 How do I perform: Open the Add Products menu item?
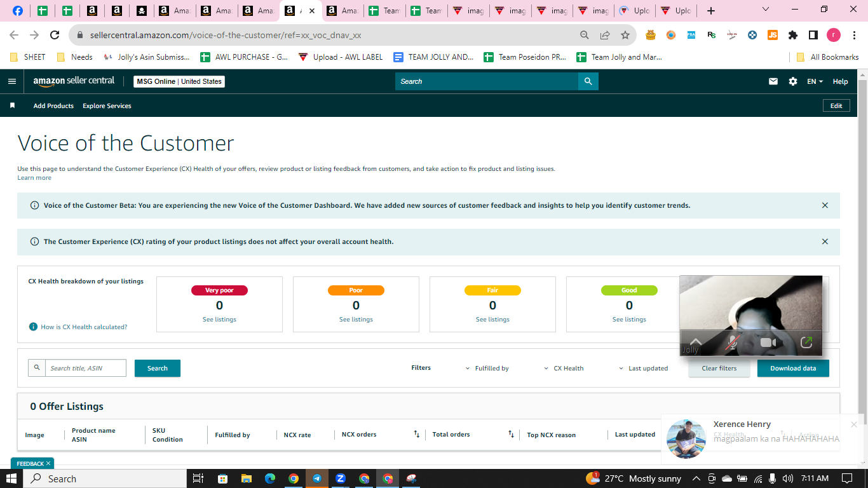[x=53, y=106]
